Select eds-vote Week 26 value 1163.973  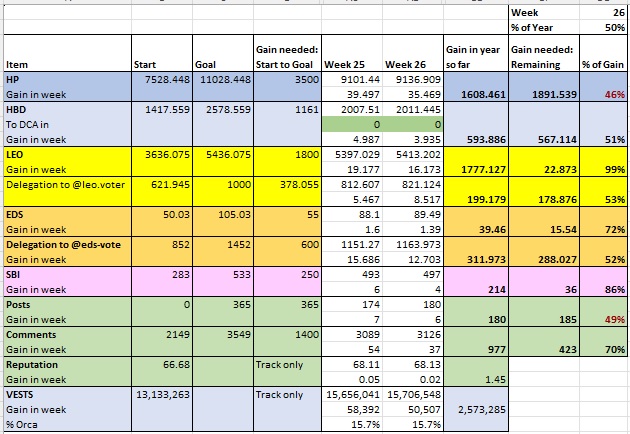pos(413,244)
